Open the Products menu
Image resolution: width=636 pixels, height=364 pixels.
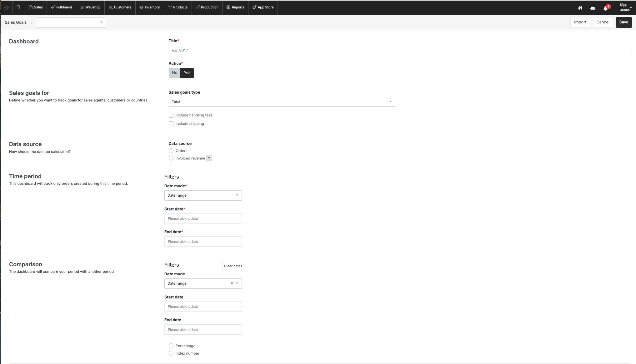178,7
